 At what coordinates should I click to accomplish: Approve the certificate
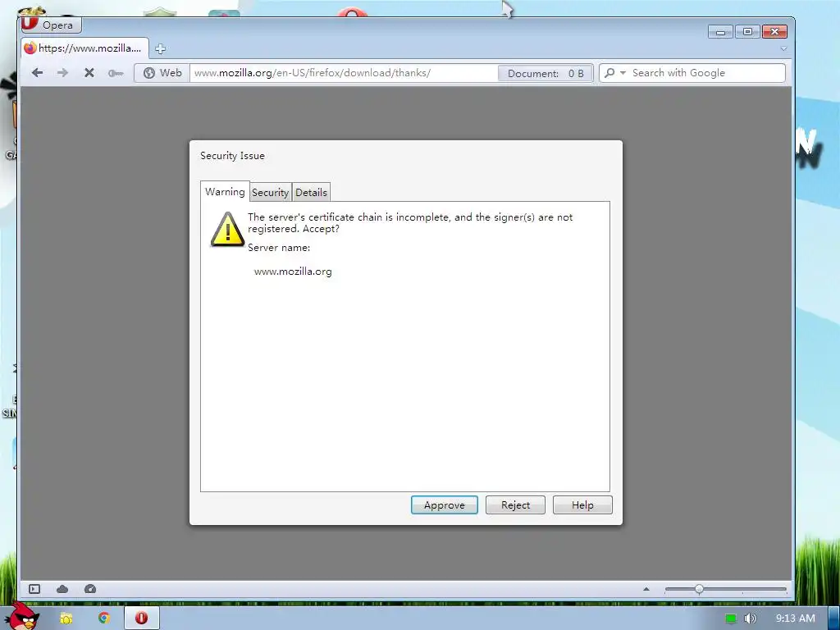444,505
